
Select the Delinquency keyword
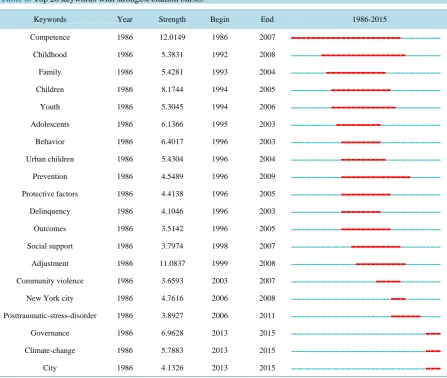(50, 211)
